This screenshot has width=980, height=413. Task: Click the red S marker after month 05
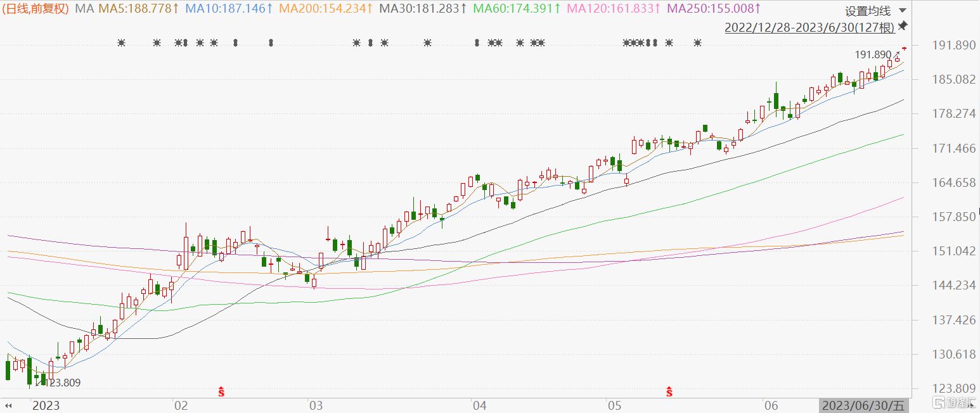[x=669, y=391]
